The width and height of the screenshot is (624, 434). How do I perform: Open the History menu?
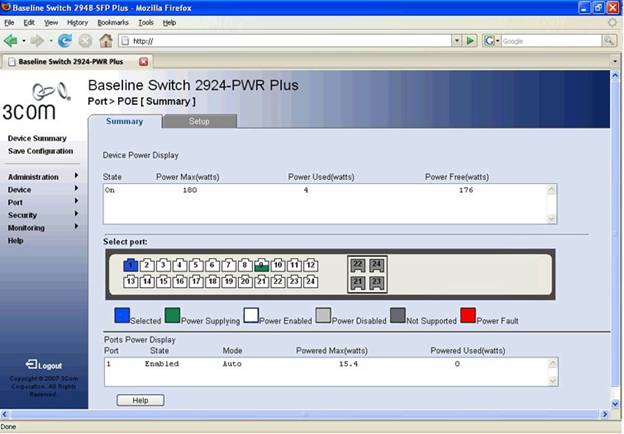click(x=77, y=23)
